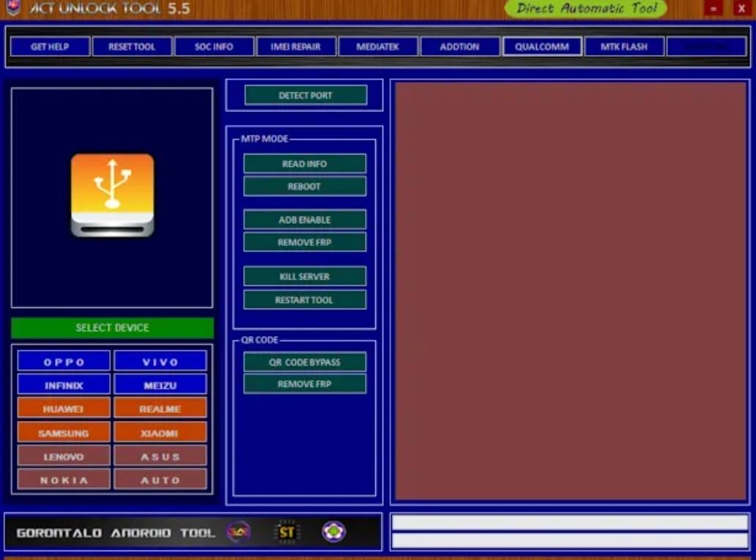The width and height of the screenshot is (756, 560).
Task: Click the DETECT PORT button
Action: 304,95
